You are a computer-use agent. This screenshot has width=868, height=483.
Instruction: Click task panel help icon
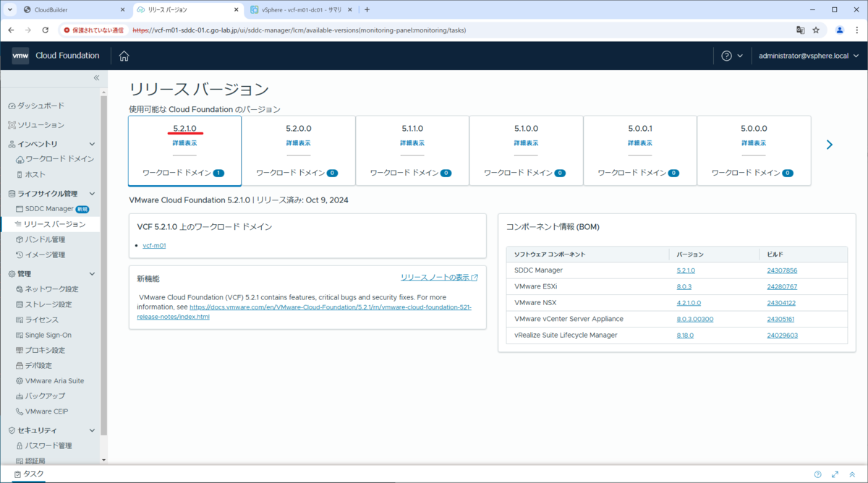pos(818,475)
